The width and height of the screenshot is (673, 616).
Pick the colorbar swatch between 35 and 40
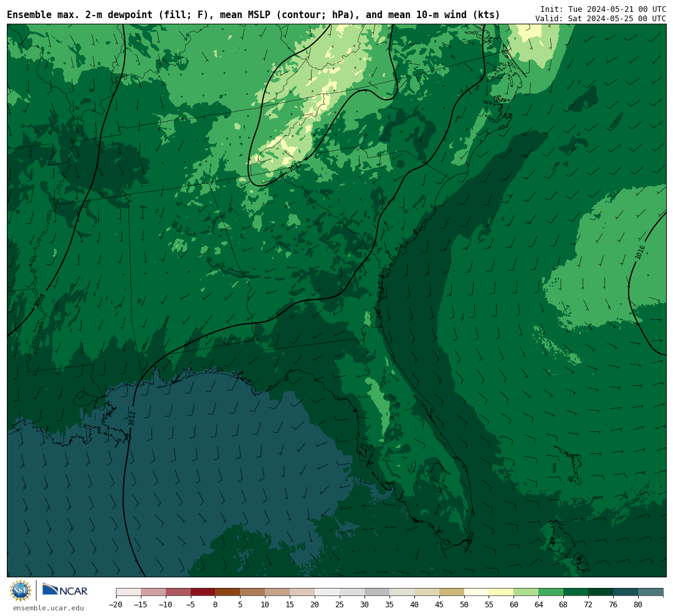pos(402,592)
